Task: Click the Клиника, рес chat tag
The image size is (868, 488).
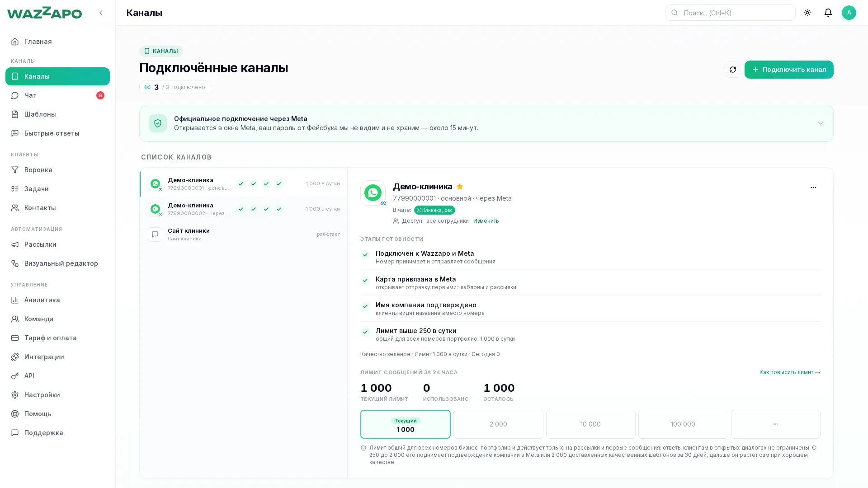Action: click(434, 210)
